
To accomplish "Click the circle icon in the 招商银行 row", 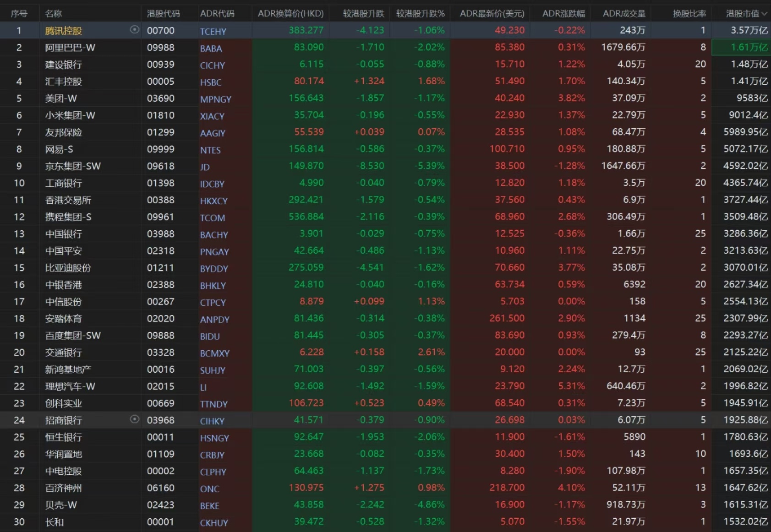I will (134, 419).
